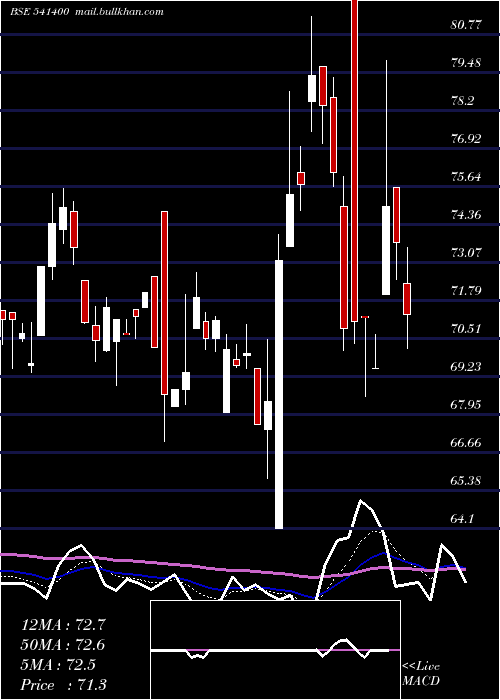Click the 75.64 price axis label

(466, 177)
